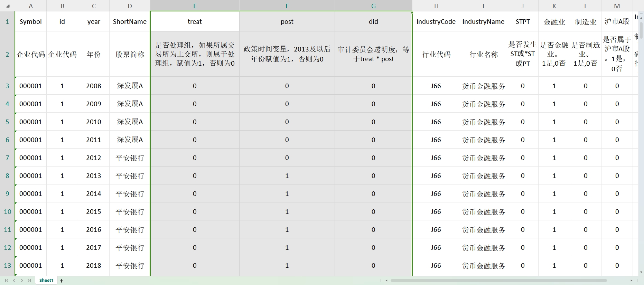Click the year cell "2018"
The image size is (644, 285).
point(94,265)
